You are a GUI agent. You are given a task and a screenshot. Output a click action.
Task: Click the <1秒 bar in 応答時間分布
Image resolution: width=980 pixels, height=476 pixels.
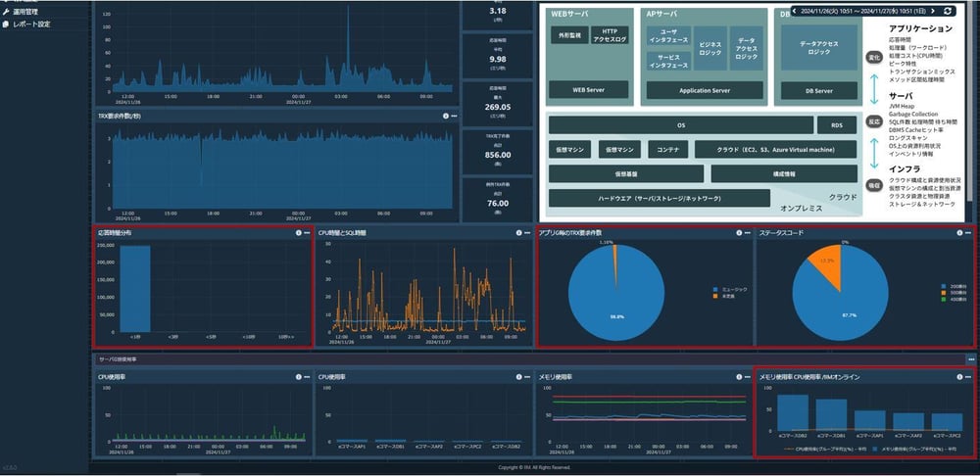[135, 289]
